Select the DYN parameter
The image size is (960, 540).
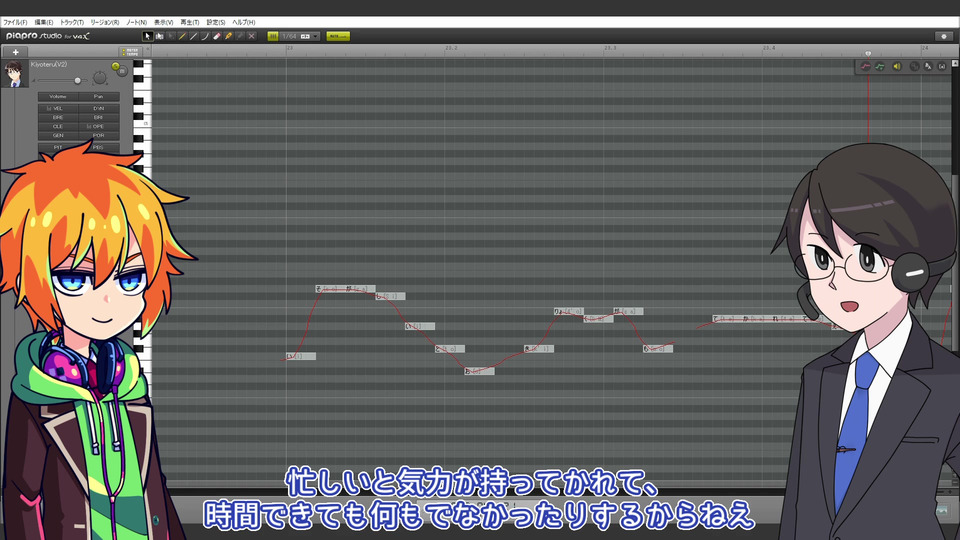pyautogui.click(x=99, y=108)
